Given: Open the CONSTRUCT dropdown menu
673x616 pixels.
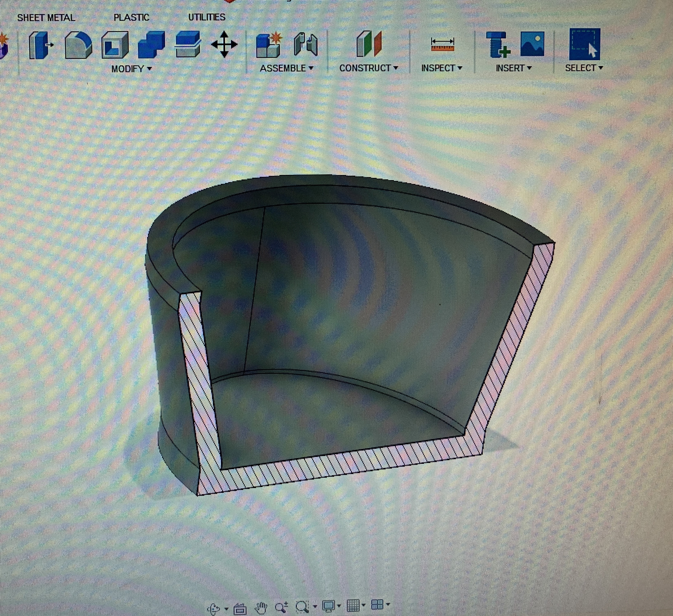Looking at the screenshot, I should coord(368,68).
